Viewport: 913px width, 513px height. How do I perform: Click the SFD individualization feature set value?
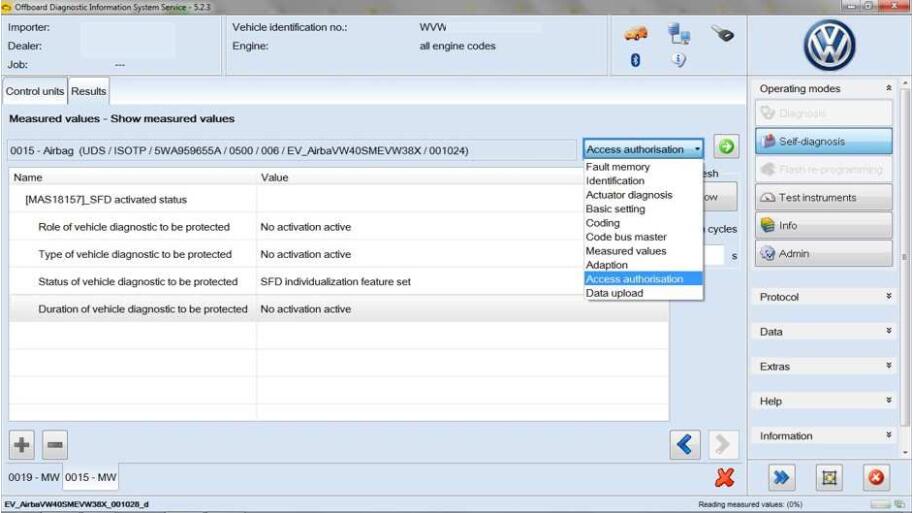coord(335,282)
